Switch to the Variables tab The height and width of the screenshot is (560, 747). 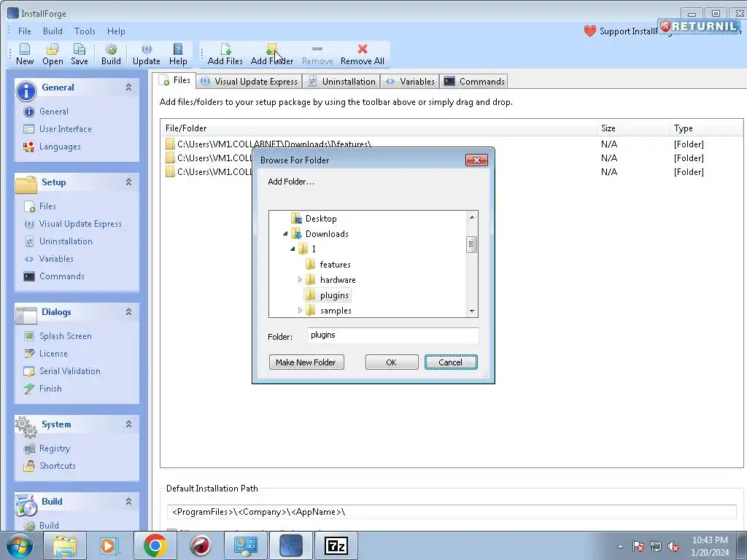410,82
